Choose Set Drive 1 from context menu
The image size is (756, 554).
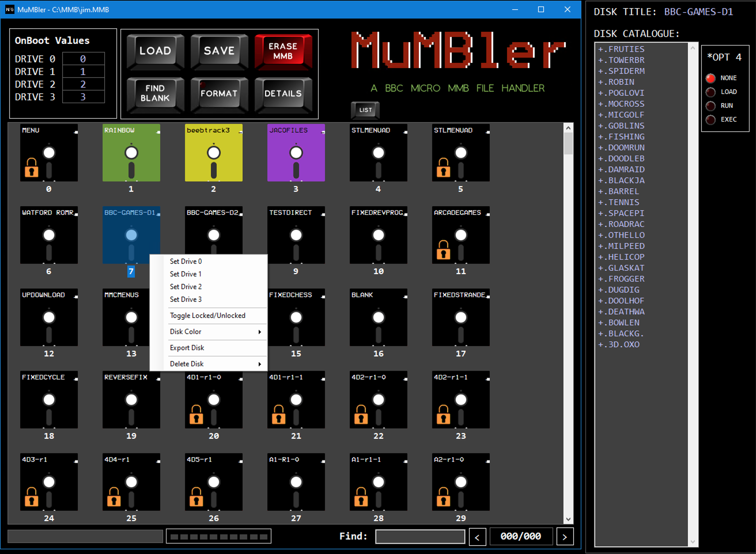(x=209, y=274)
